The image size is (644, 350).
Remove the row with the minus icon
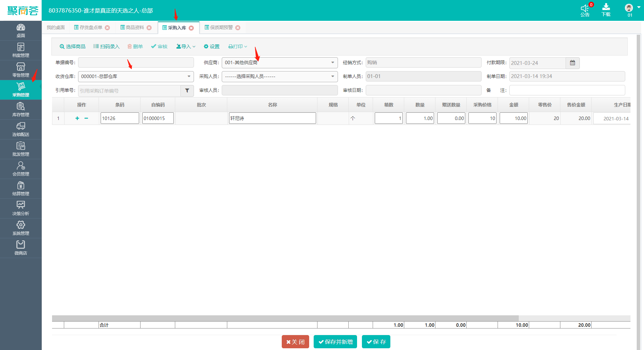click(x=86, y=118)
